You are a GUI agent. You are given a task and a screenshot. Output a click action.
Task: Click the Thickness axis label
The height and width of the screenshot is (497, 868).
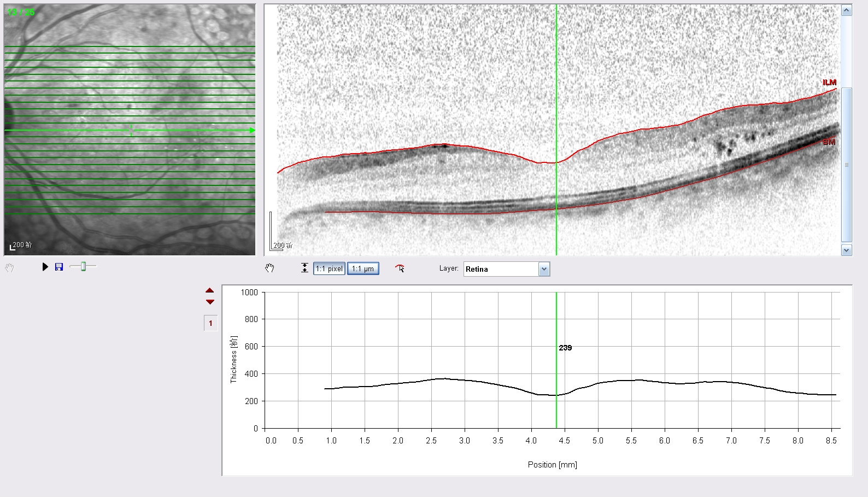click(x=234, y=359)
